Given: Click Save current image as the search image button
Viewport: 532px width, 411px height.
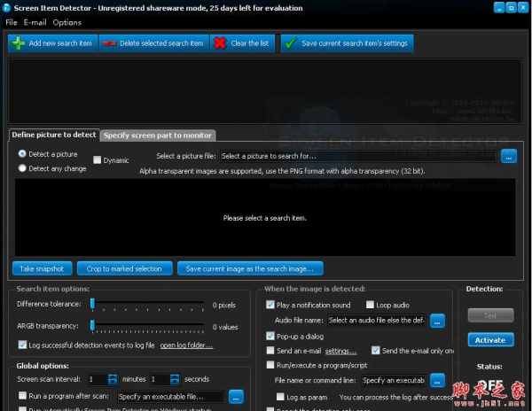Looking at the screenshot, I should coord(250,268).
